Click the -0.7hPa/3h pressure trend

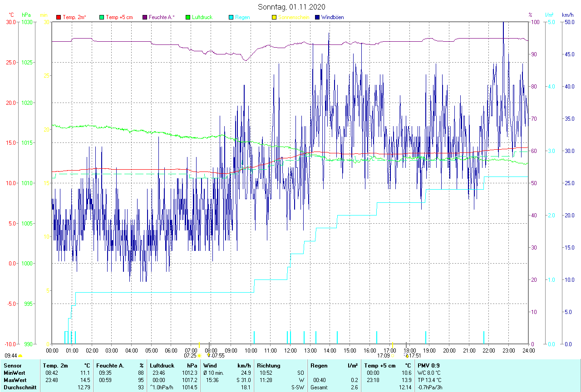click(430, 387)
